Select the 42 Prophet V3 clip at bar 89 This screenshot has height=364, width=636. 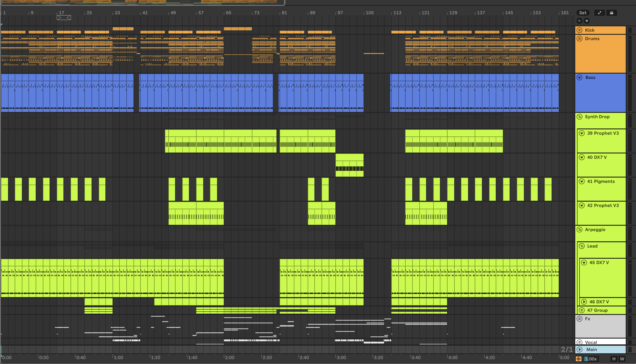point(321,213)
